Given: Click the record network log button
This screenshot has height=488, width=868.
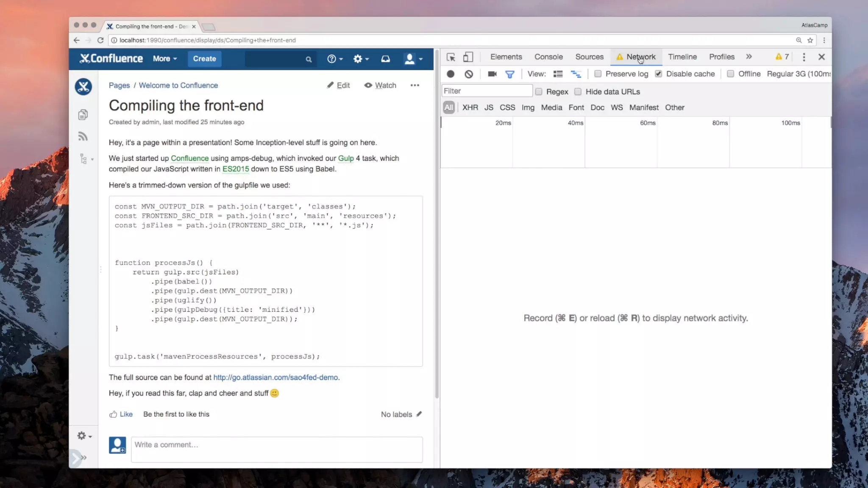Looking at the screenshot, I should tap(450, 74).
